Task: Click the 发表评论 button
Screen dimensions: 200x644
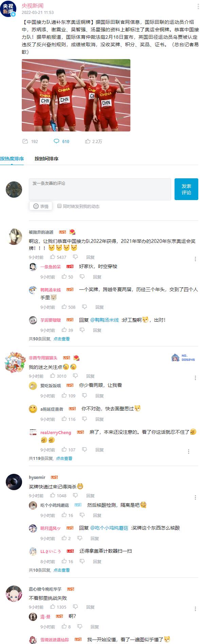Action: click(x=186, y=189)
